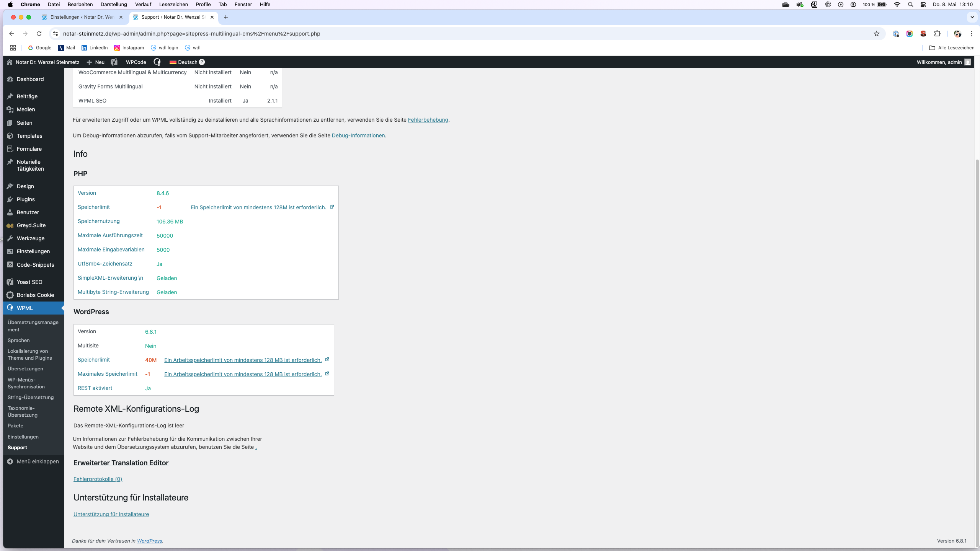980x551 pixels.
Task: Switch to Einstellungen browser tab
Action: [82, 17]
